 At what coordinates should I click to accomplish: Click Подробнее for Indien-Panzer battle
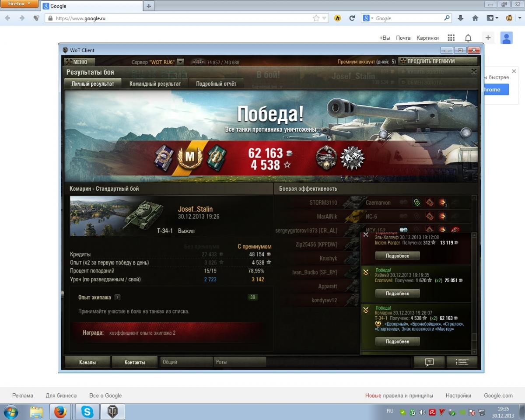point(397,255)
